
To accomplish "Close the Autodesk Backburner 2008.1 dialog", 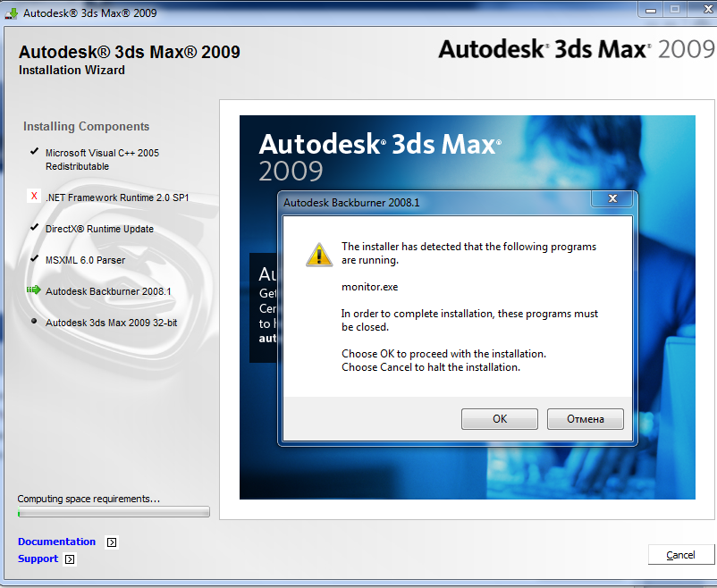I will click(612, 198).
